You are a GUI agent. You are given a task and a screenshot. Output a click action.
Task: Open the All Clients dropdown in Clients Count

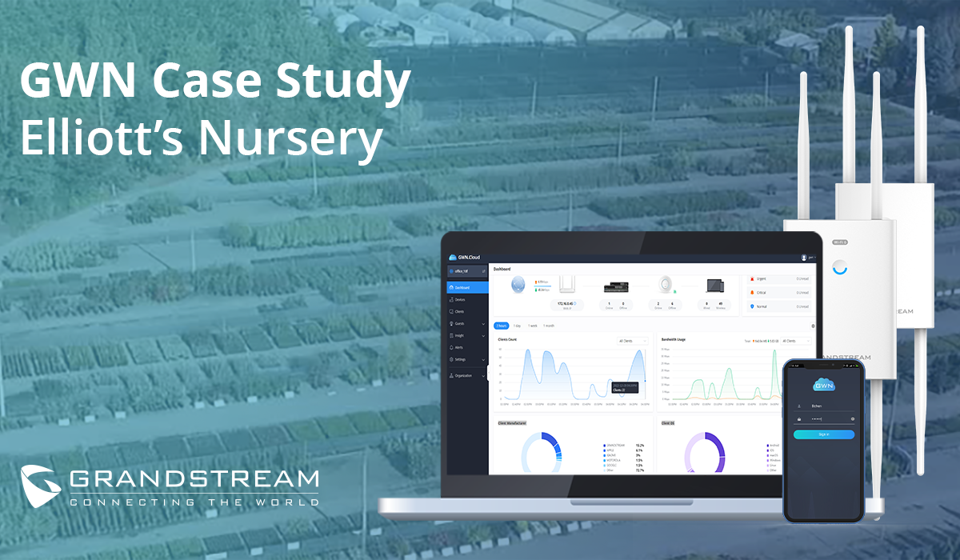[x=633, y=341]
